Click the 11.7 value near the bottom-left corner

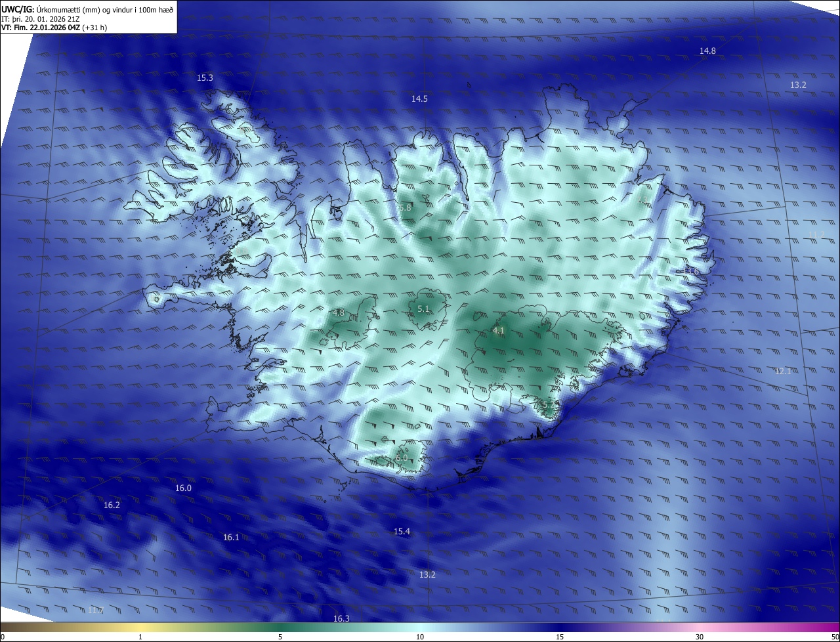tap(96, 610)
